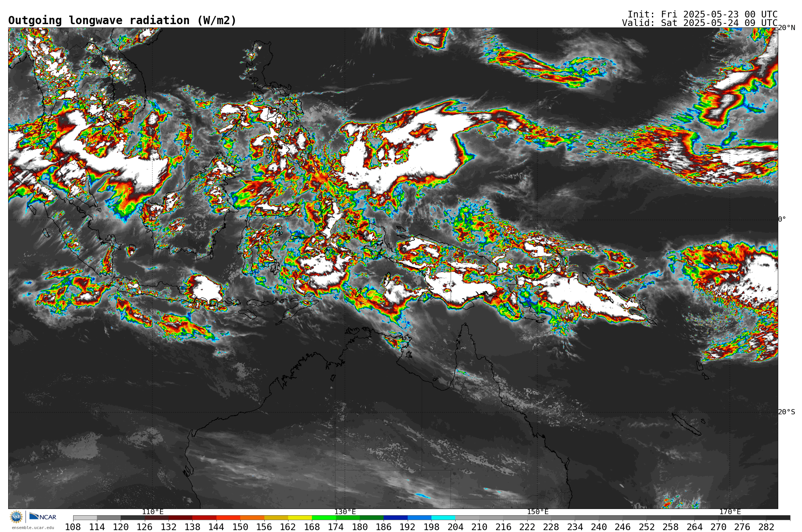Click the NSF logo

tap(16, 516)
